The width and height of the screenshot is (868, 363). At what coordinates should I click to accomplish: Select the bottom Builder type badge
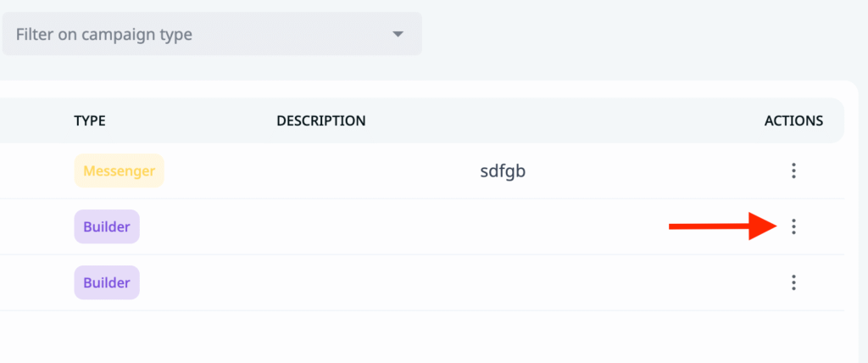point(107,282)
